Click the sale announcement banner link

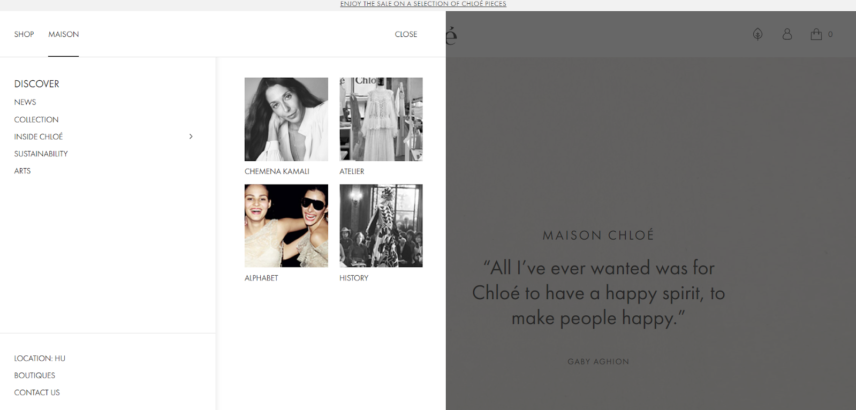click(423, 4)
